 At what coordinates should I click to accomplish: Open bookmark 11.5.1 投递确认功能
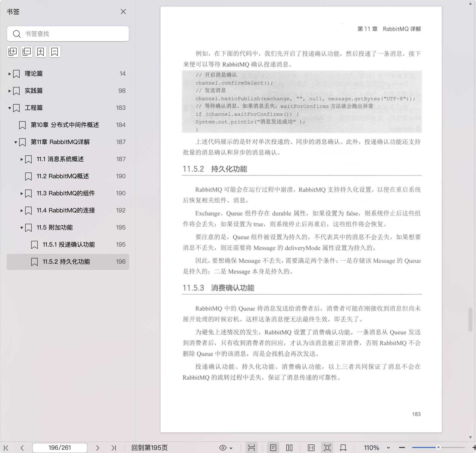click(68, 245)
